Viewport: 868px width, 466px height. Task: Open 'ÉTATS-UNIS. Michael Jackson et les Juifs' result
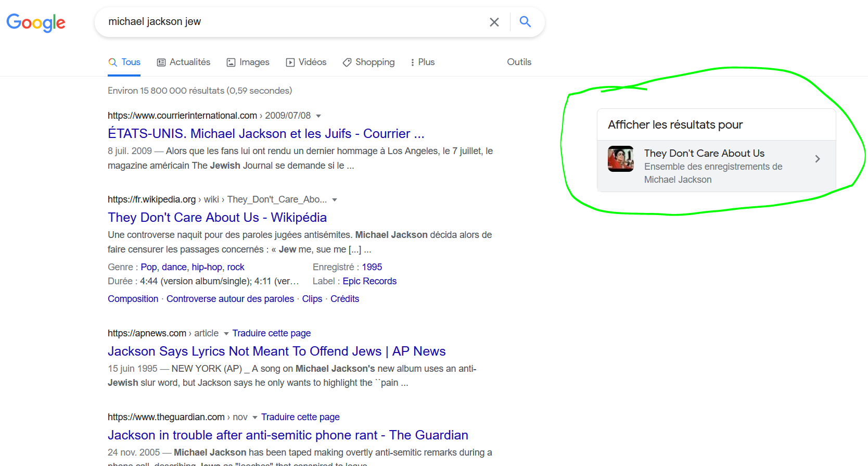(266, 134)
